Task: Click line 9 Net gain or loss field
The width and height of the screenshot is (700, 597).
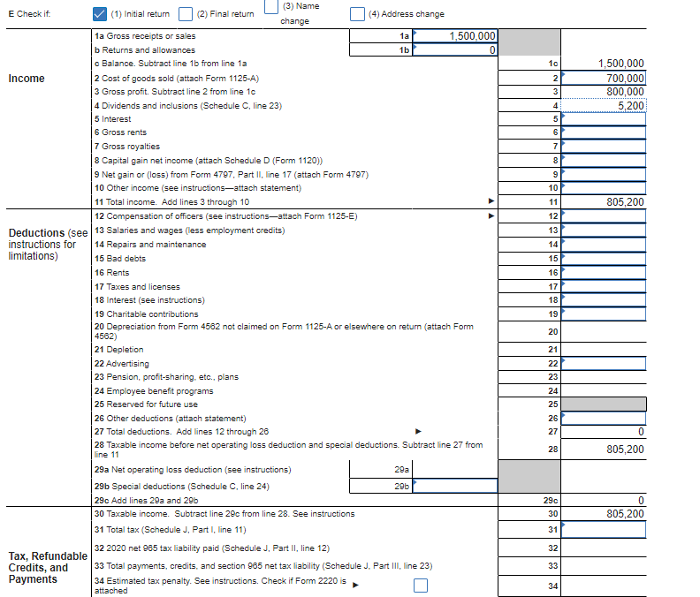Action: click(603, 175)
